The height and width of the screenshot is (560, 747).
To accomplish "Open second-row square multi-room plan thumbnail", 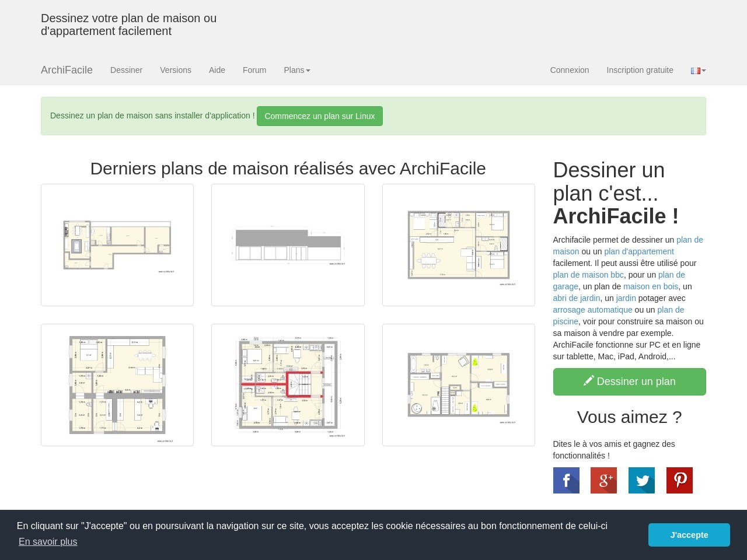I will click(x=117, y=385).
